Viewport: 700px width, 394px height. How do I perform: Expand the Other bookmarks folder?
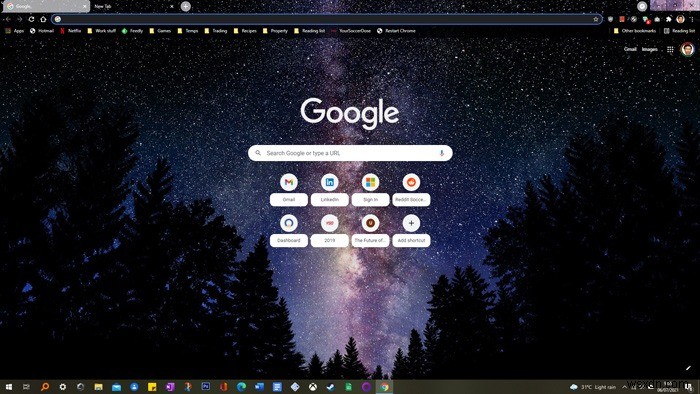[634, 31]
